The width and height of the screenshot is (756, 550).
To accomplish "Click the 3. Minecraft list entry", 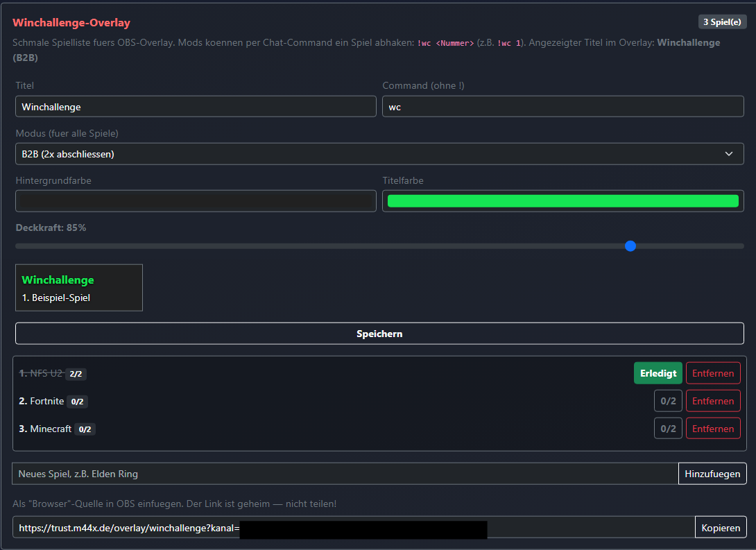I will click(x=45, y=429).
